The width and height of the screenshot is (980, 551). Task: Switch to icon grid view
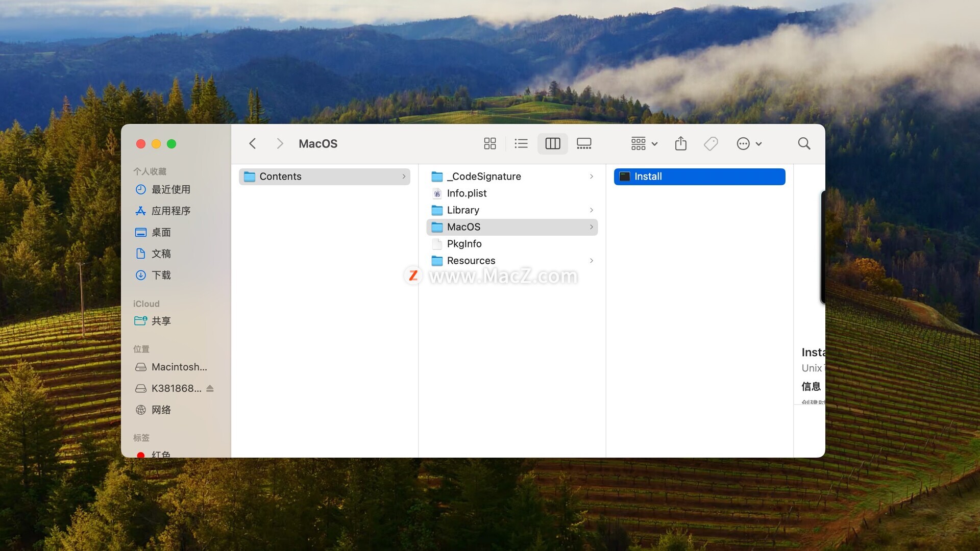click(x=490, y=143)
